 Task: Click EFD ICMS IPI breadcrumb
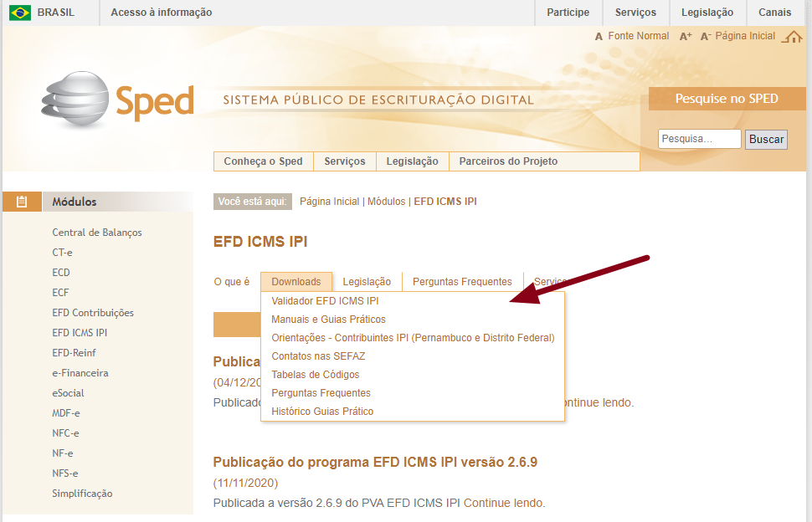(445, 202)
